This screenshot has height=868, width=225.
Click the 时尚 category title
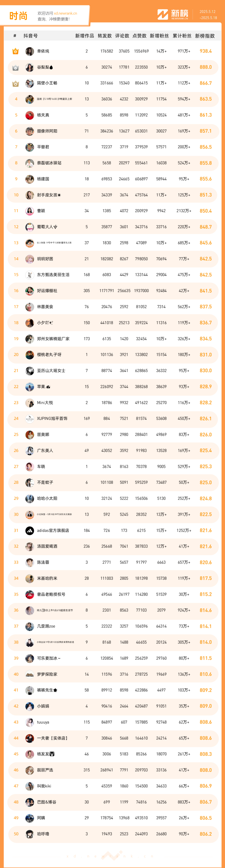coord(18,16)
